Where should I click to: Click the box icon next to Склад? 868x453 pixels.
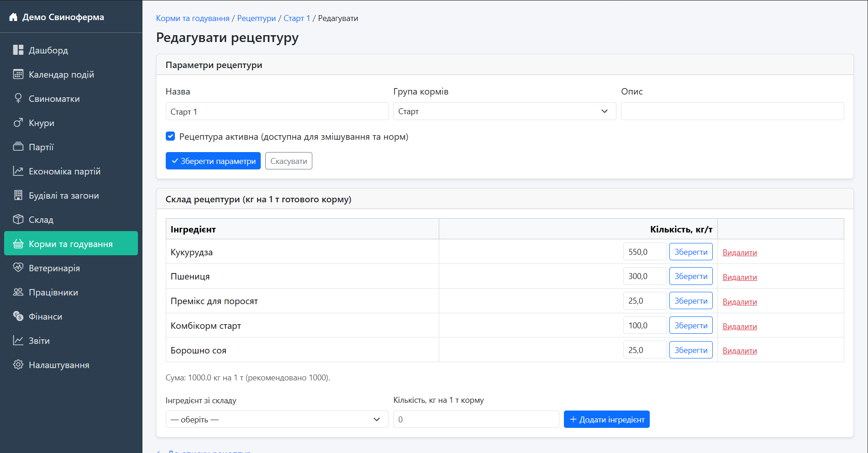click(x=18, y=220)
